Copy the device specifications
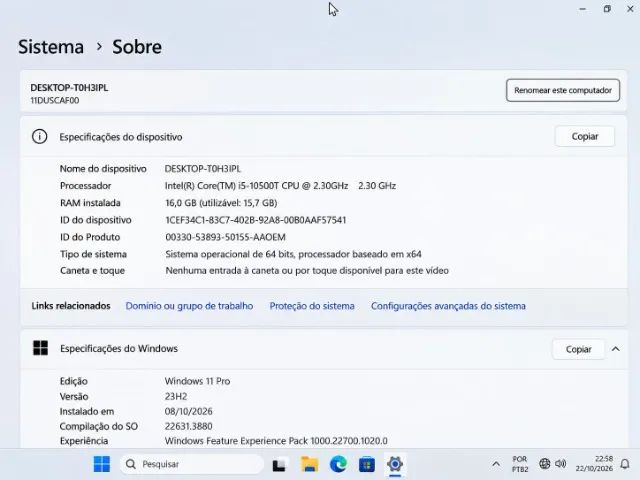 click(584, 136)
